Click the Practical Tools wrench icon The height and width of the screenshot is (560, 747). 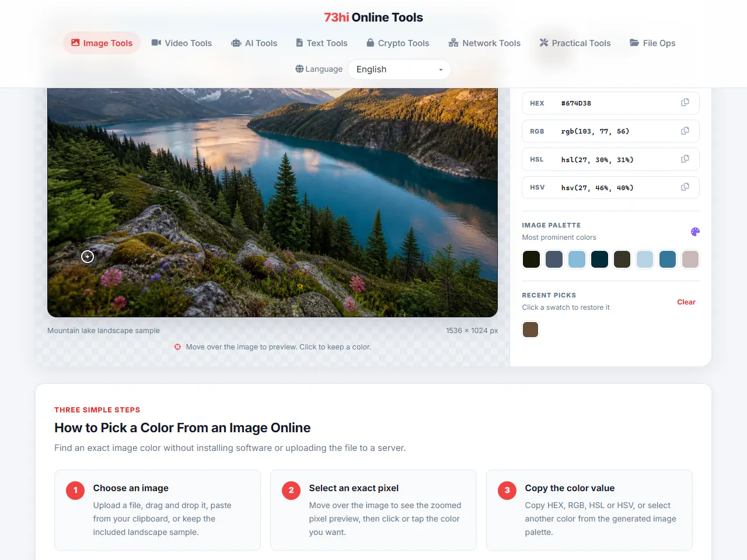pos(544,43)
